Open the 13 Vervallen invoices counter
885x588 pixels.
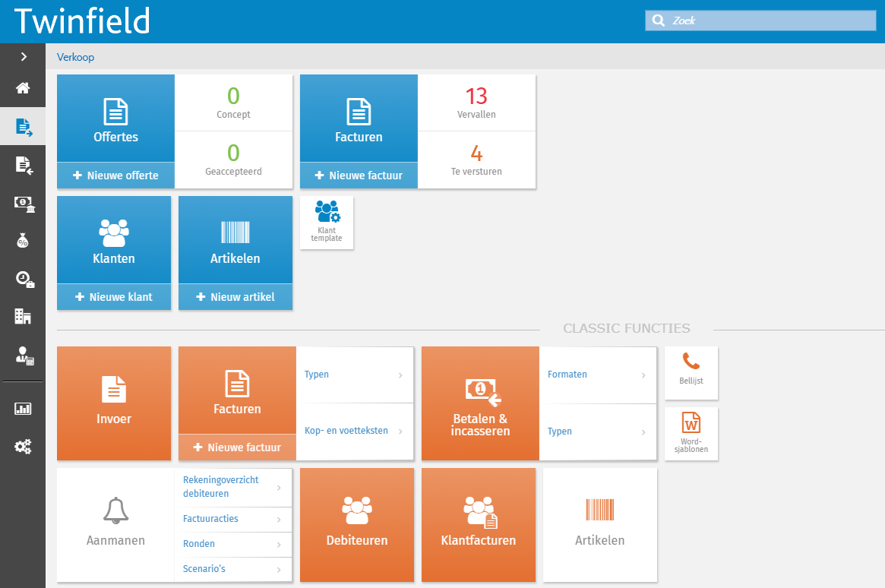476,103
